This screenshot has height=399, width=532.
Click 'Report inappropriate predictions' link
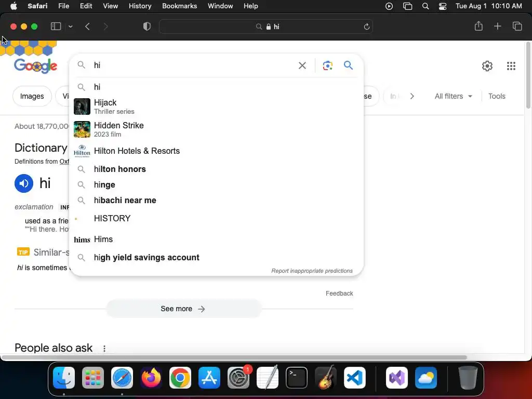(312, 271)
